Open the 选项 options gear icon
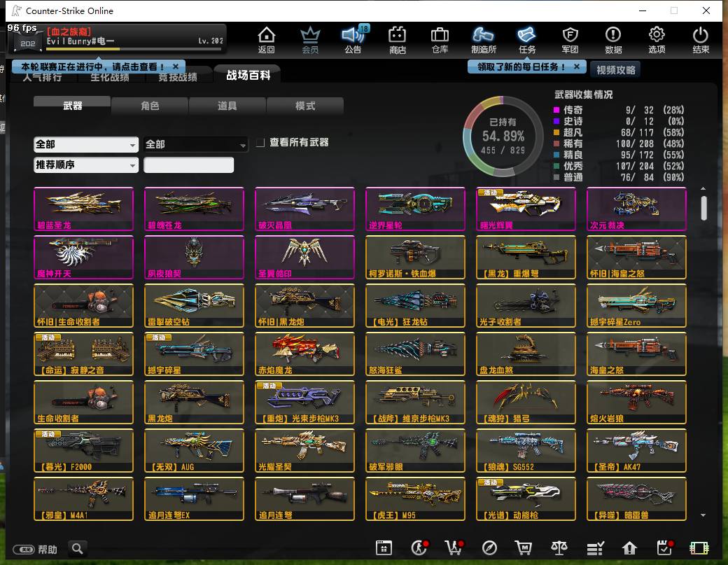728x565 pixels. (x=657, y=40)
